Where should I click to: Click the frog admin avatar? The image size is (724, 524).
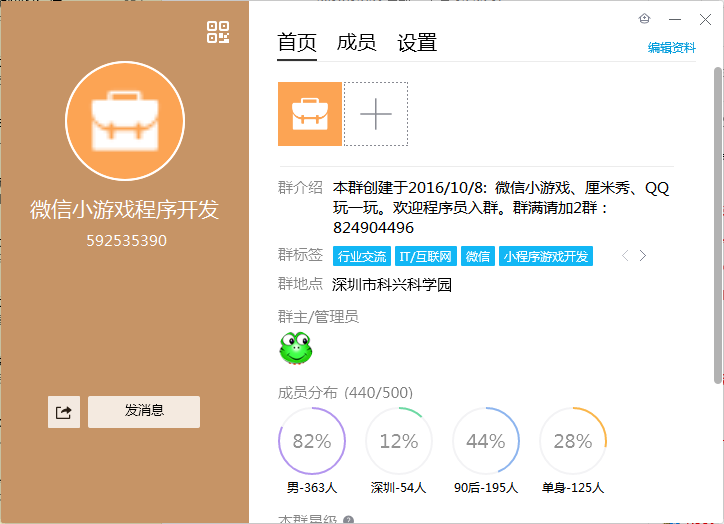pos(296,348)
